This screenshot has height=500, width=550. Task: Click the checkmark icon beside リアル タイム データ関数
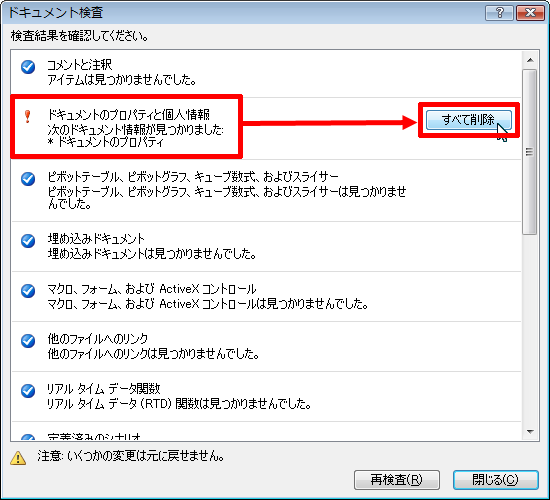[28, 391]
